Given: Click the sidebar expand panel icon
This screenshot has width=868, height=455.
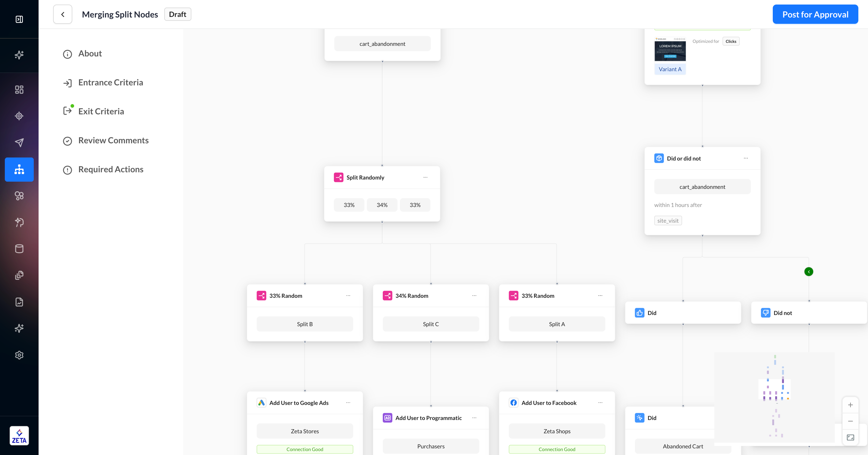Looking at the screenshot, I should (x=19, y=19).
